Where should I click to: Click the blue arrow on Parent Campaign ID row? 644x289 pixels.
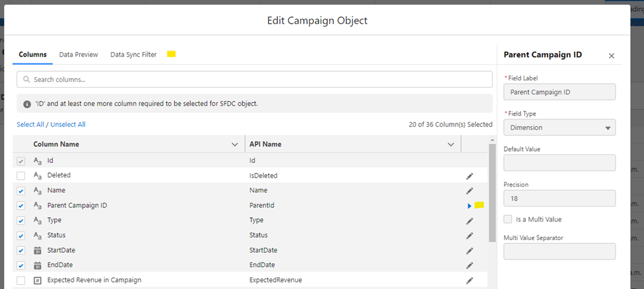click(x=470, y=206)
